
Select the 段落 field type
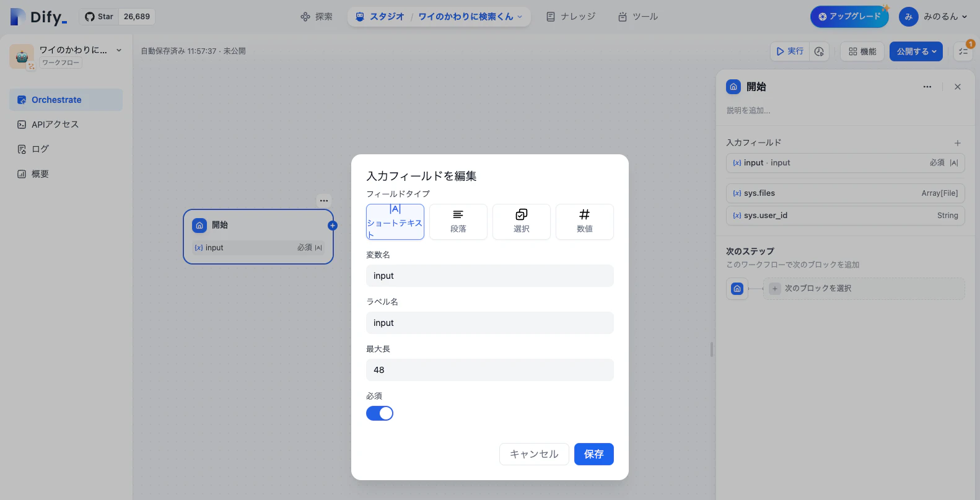[458, 222]
